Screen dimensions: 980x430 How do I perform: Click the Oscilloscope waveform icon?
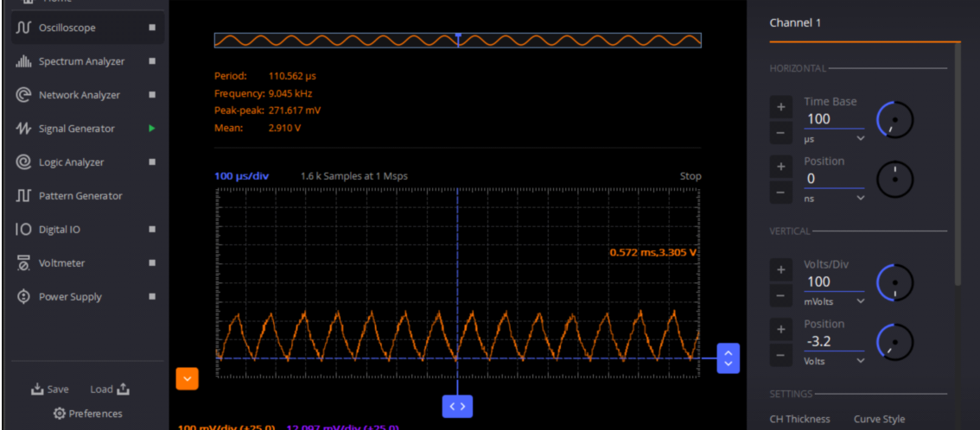pos(23,28)
